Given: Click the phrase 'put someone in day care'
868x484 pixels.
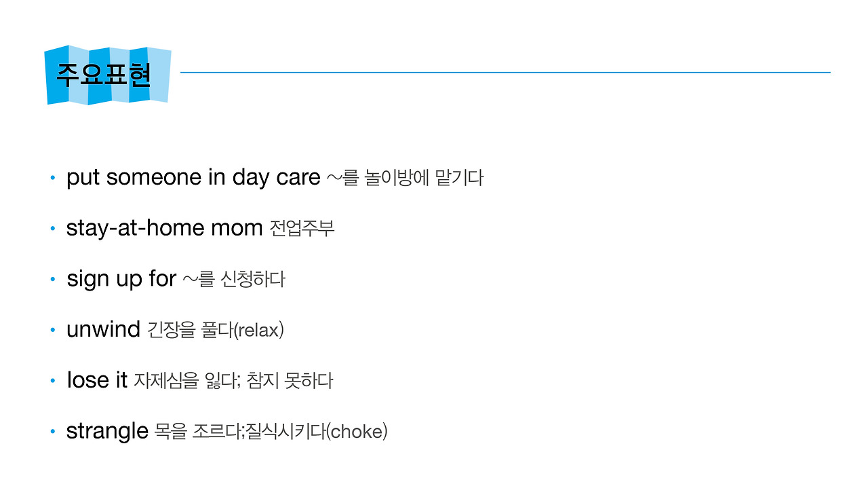Looking at the screenshot, I should tap(193, 177).
